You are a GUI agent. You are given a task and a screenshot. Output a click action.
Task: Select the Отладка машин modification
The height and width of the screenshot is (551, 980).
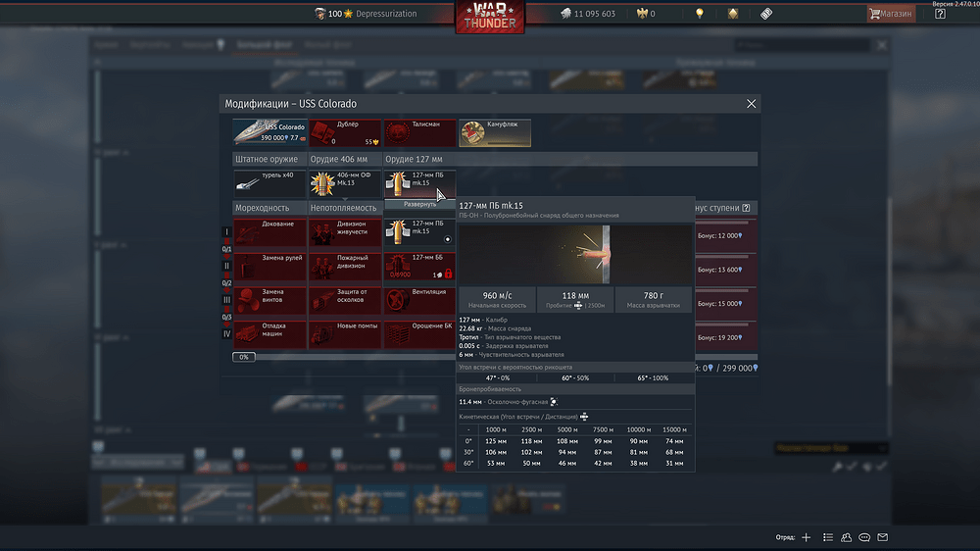tap(269, 334)
